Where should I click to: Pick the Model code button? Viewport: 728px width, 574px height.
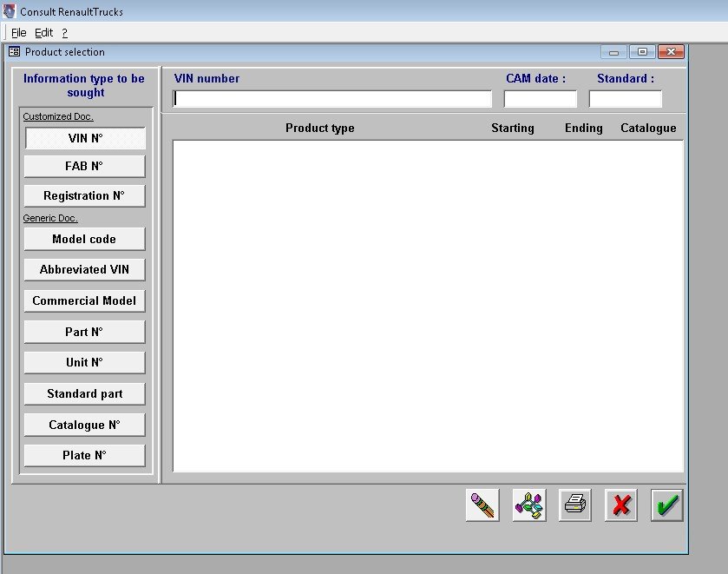[x=85, y=239]
